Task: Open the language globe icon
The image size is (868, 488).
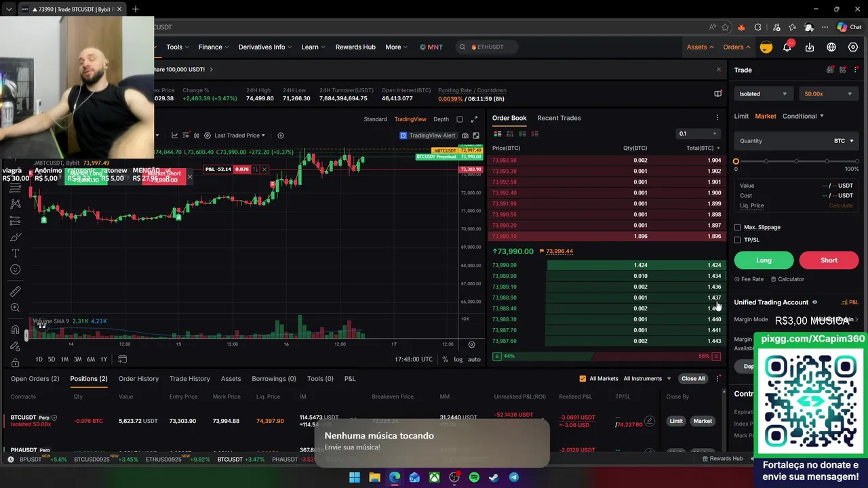Action: (831, 47)
